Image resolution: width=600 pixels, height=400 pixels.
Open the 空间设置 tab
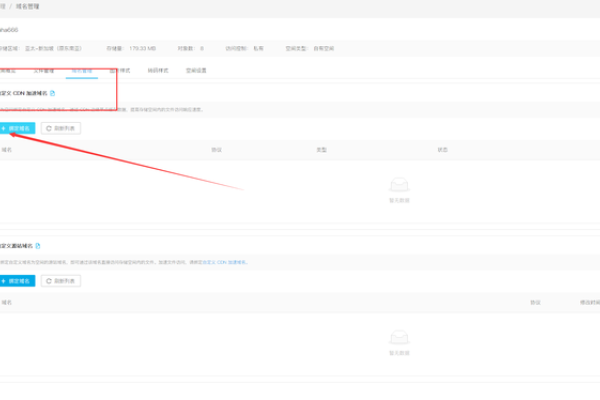pos(196,71)
